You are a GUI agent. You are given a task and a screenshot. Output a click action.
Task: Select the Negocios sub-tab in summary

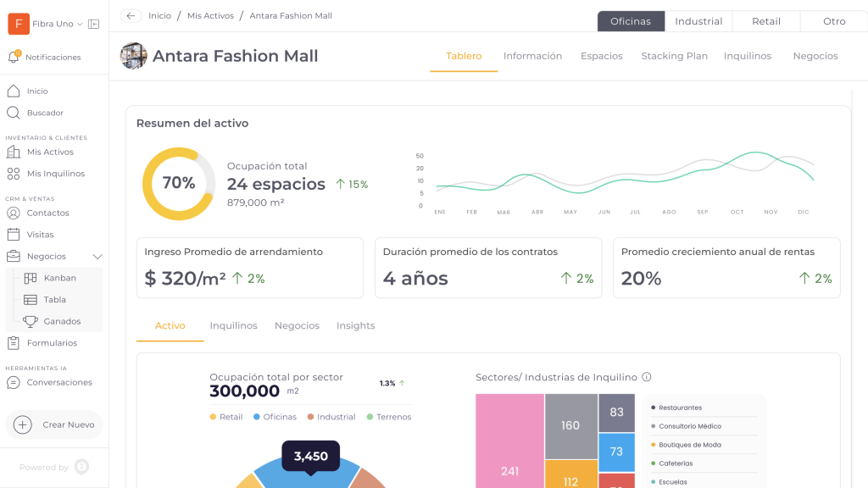point(298,326)
